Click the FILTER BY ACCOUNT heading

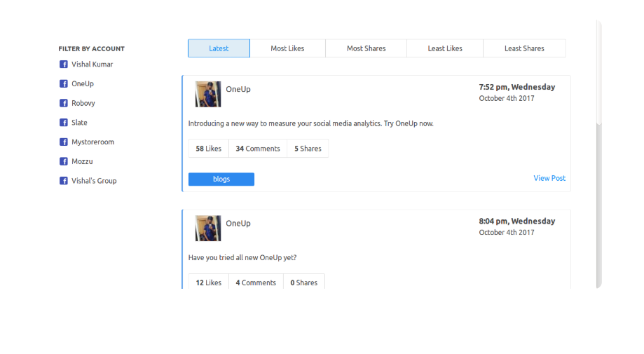pyautogui.click(x=91, y=49)
